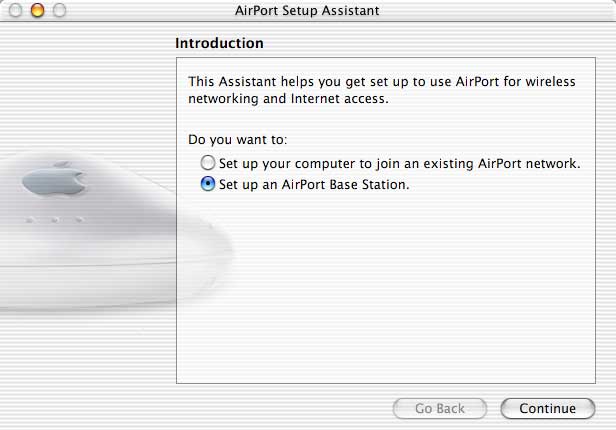
Task: Click the blank title bar area right of the title
Action: 495,11
